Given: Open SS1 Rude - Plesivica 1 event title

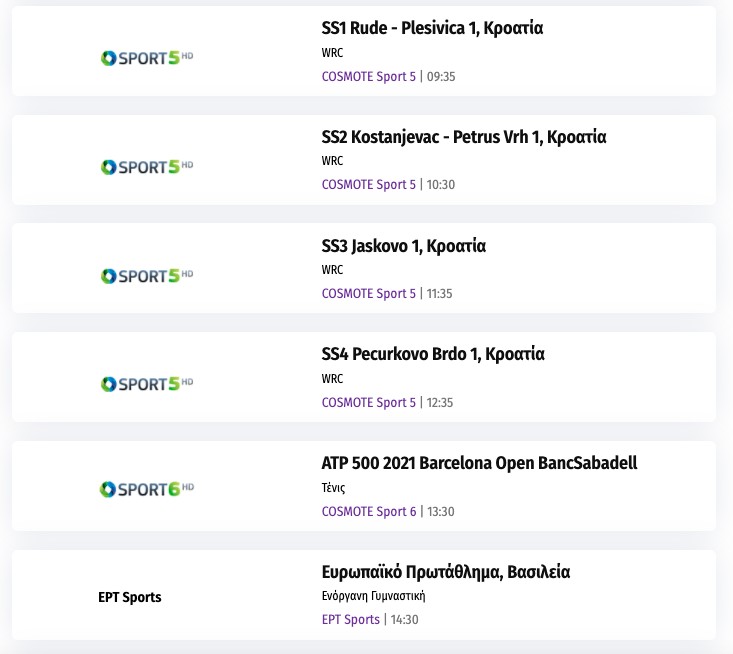Looking at the screenshot, I should 432,28.
